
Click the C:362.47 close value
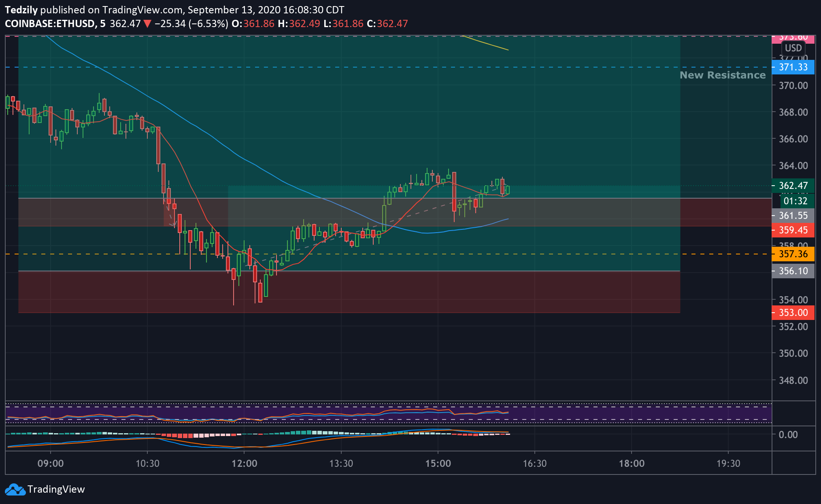click(x=387, y=24)
